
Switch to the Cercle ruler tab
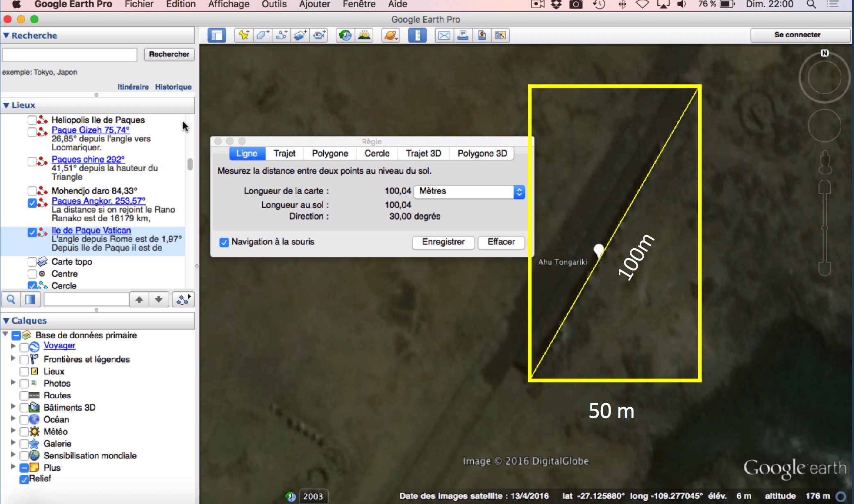coord(377,154)
